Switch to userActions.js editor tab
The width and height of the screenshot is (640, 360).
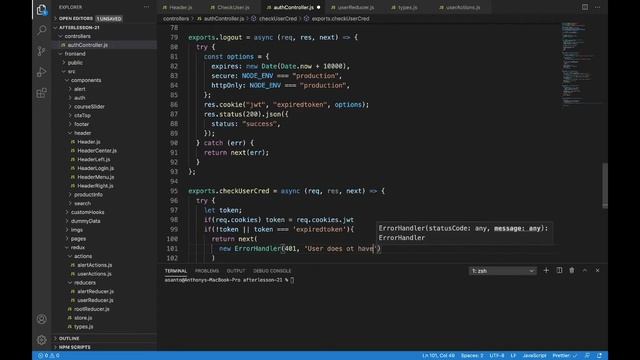[463, 7]
